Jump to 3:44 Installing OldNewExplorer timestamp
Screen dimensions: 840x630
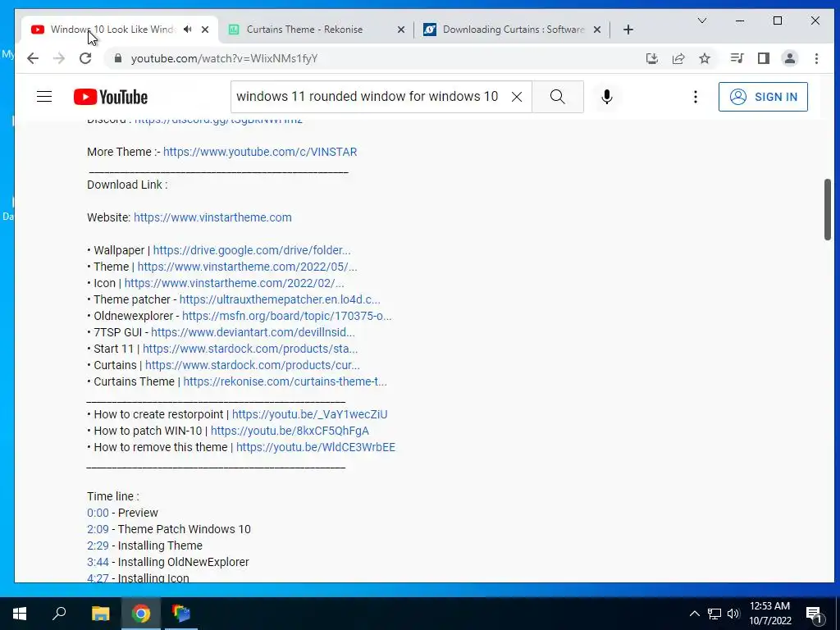click(x=98, y=562)
